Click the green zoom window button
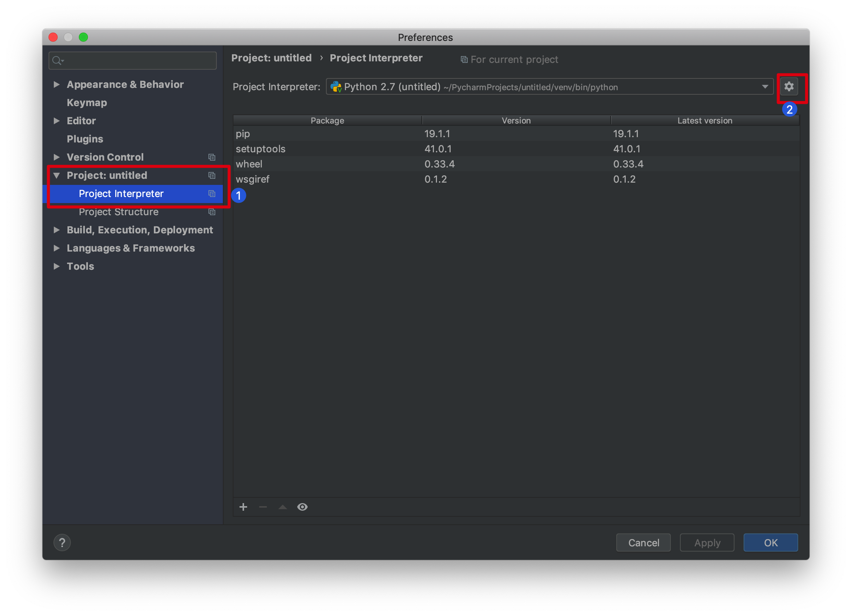 pyautogui.click(x=83, y=37)
